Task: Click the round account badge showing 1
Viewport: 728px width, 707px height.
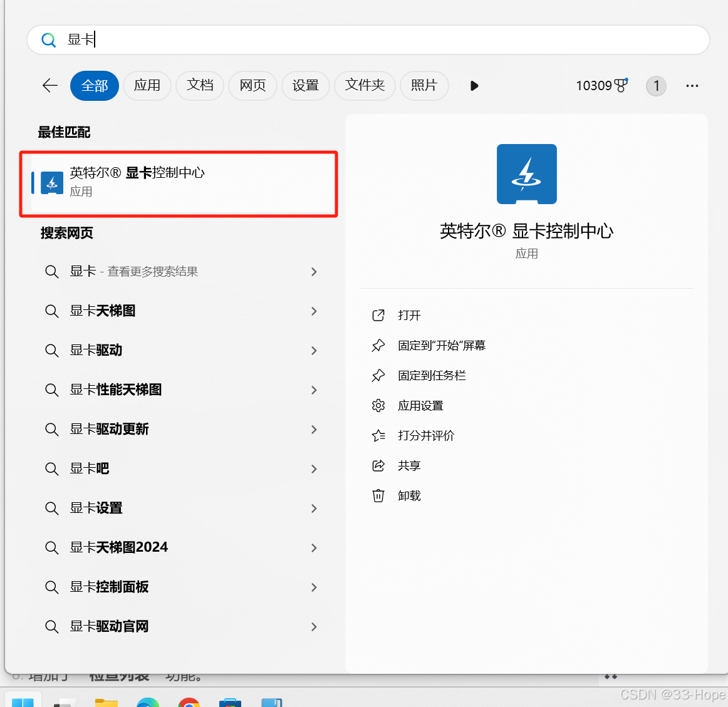Action: click(656, 86)
